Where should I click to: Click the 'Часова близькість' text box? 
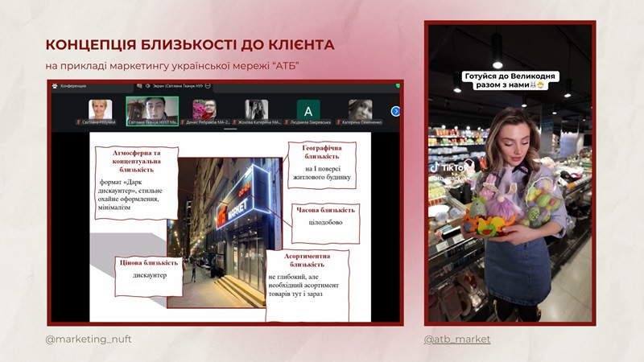(x=326, y=224)
